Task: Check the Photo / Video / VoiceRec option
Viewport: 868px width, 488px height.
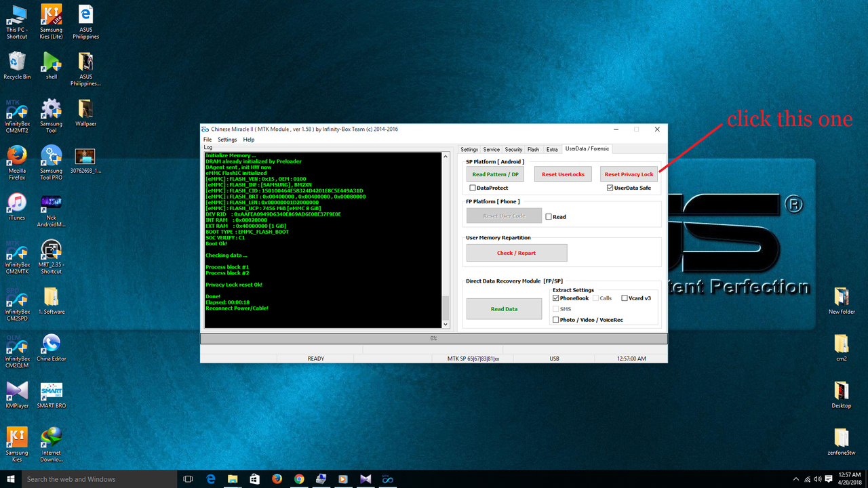Action: tap(556, 320)
